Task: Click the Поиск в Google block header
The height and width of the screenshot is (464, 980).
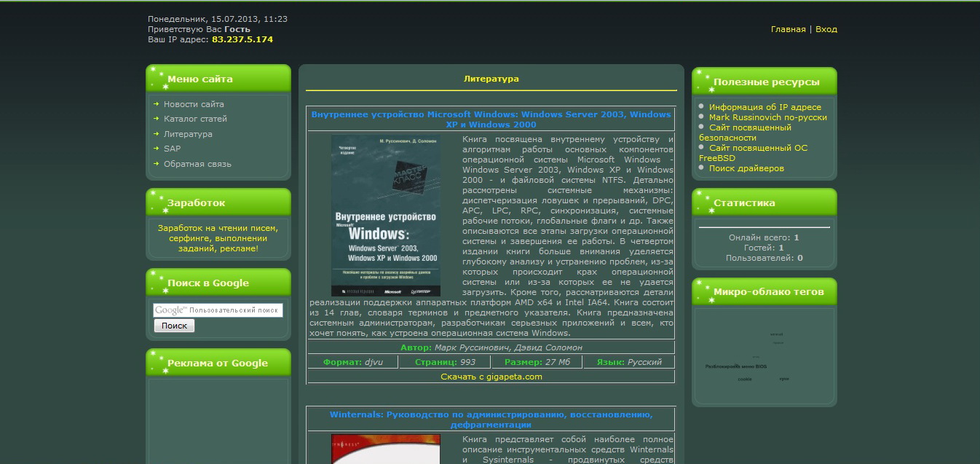Action: tap(218, 283)
